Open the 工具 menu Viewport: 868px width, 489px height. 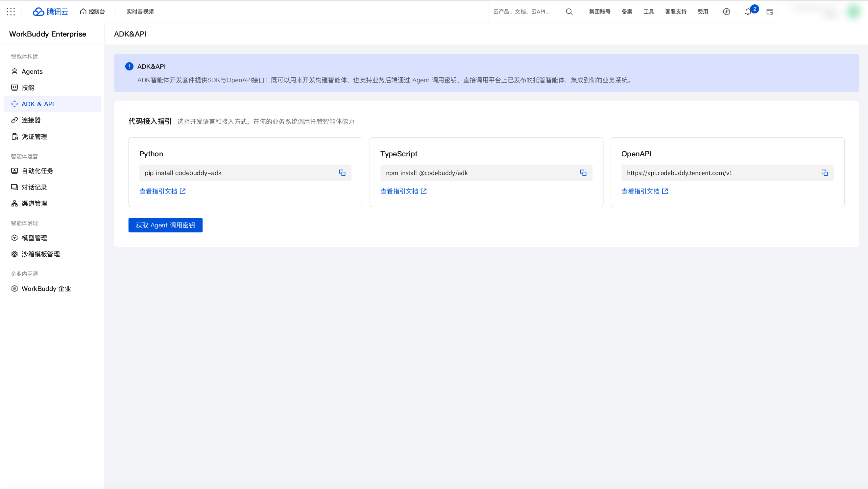pyautogui.click(x=648, y=12)
